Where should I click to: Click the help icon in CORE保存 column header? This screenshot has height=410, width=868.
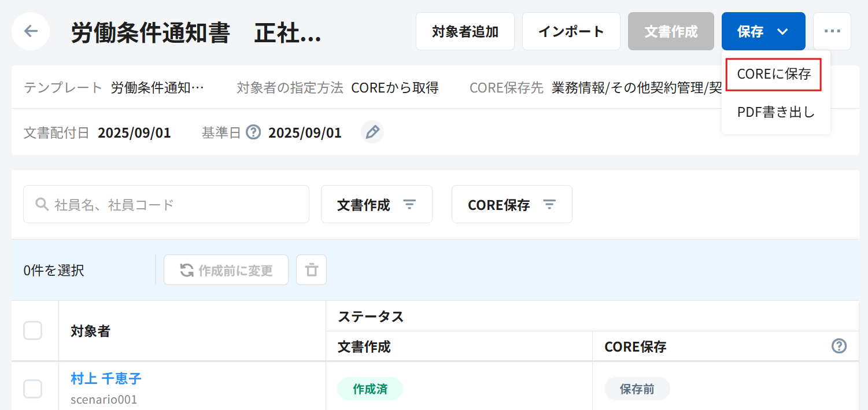tap(839, 346)
